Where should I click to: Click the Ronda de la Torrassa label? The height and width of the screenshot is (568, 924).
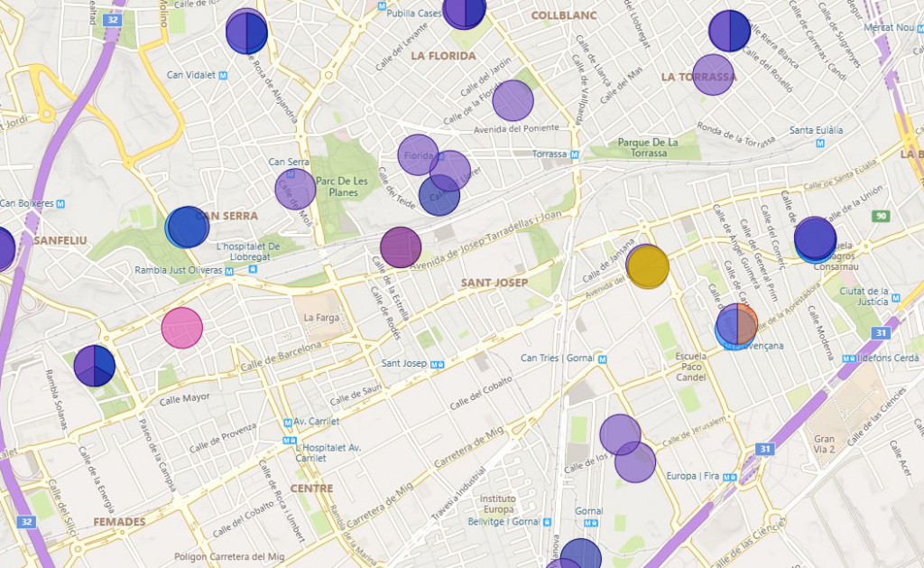[736, 135]
